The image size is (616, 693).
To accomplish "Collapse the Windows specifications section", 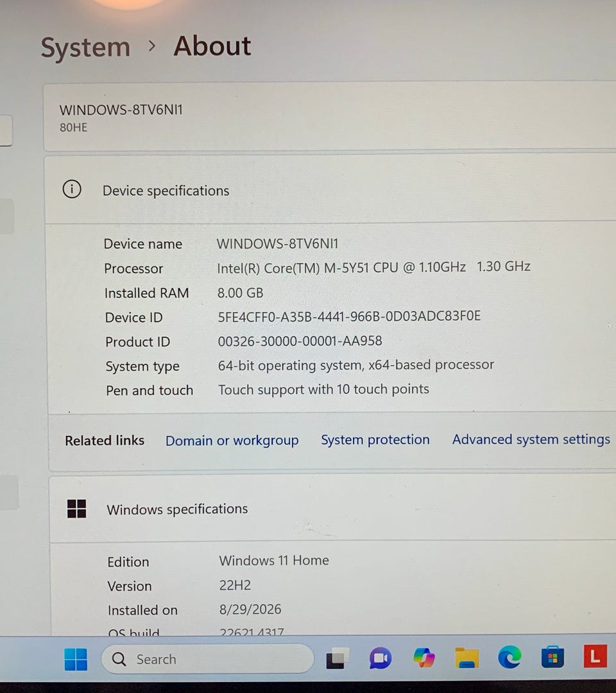I will 334,509.
